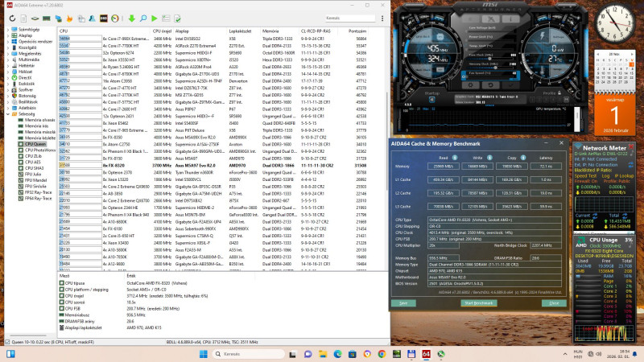Click the checkmark document toolbar icon

[177, 19]
